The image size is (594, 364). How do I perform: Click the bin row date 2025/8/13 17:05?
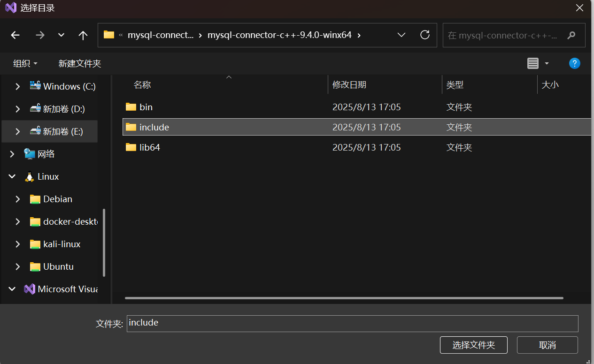coord(367,107)
